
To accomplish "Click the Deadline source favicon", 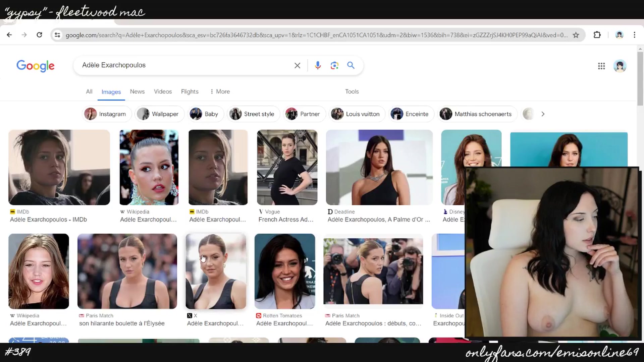I will (x=330, y=212).
